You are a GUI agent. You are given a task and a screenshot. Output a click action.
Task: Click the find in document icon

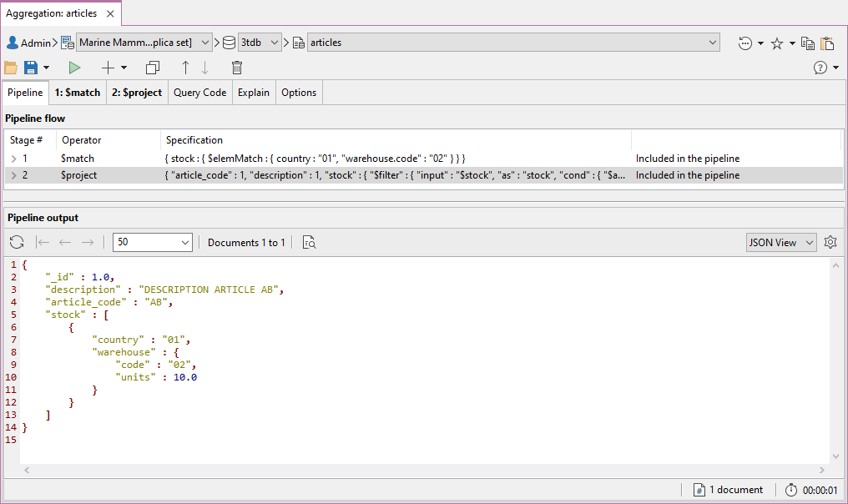click(310, 242)
